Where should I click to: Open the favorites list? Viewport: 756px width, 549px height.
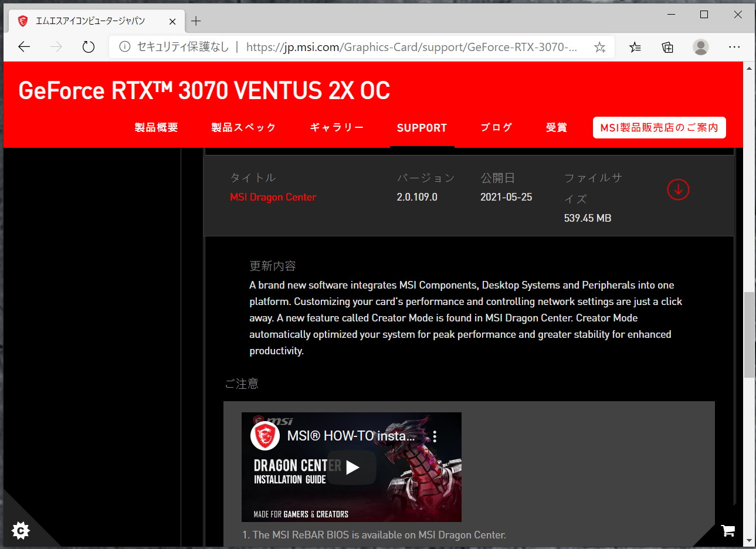[635, 47]
